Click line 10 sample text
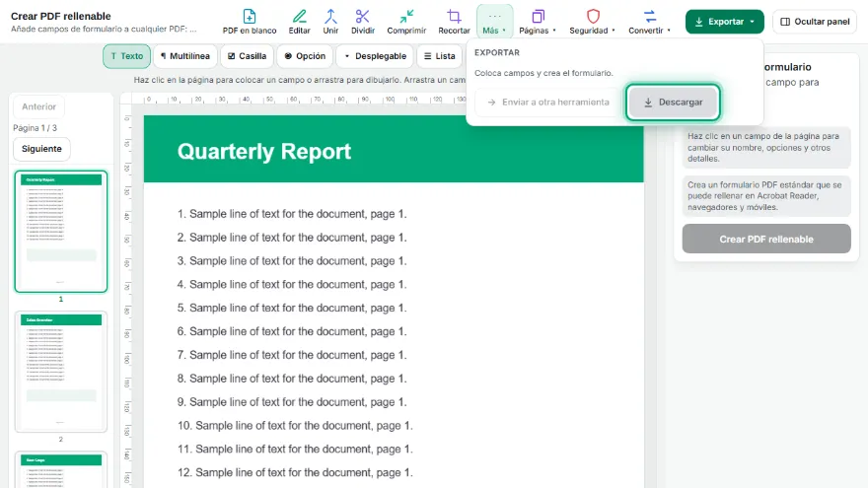 tap(295, 426)
